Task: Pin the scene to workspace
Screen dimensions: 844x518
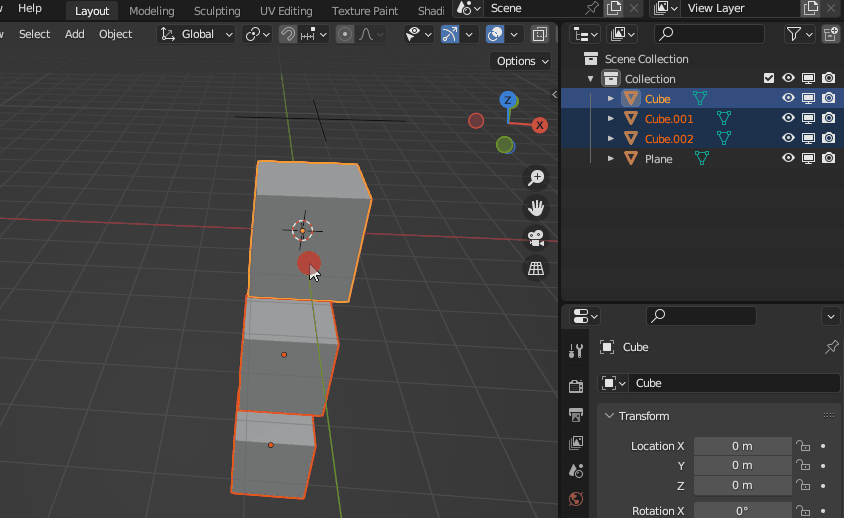Action: (592, 8)
